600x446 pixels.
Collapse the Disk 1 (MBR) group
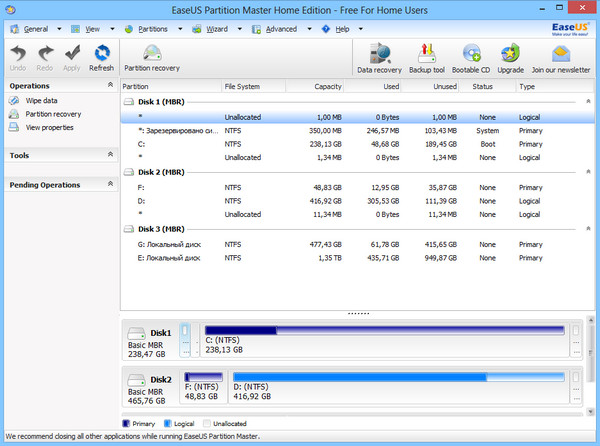[588, 102]
